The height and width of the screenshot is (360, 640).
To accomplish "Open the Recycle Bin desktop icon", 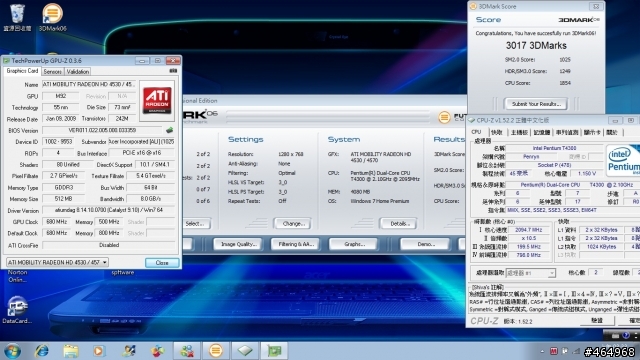I will [x=17, y=17].
